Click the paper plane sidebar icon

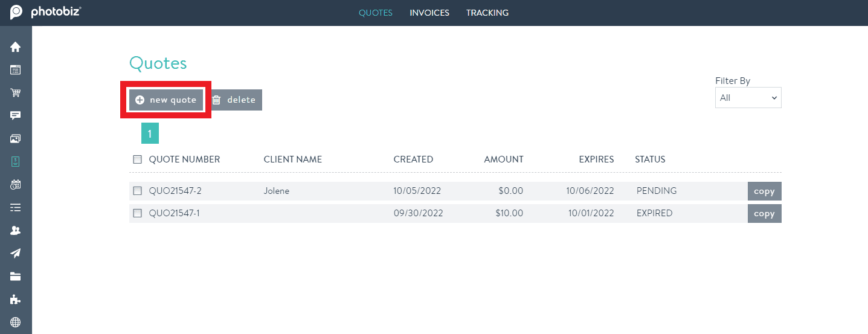click(16, 253)
